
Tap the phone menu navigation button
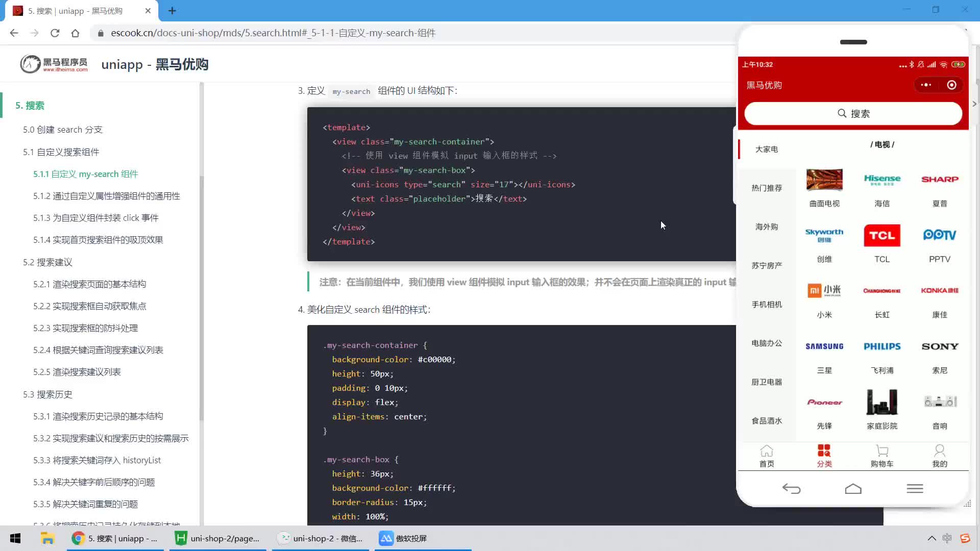pyautogui.click(x=915, y=489)
